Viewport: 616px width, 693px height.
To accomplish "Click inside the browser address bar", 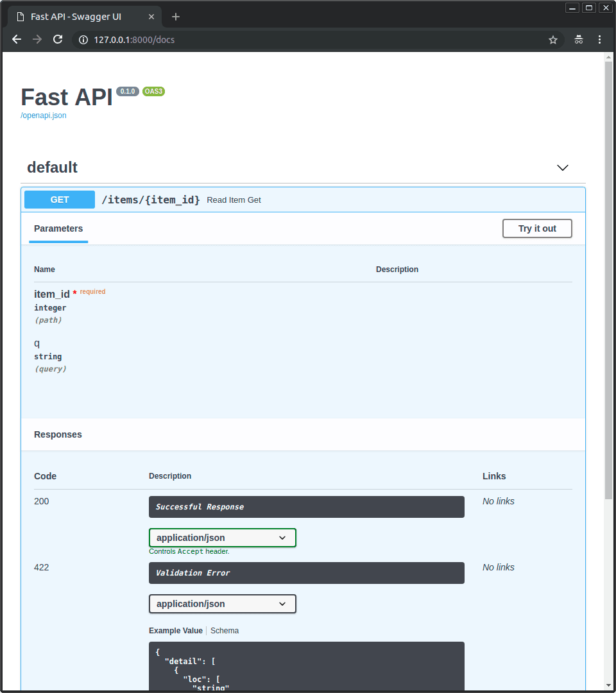I will pos(257,39).
